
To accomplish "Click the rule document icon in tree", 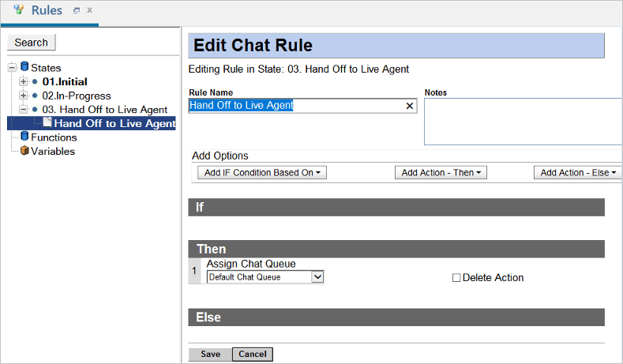I will (47, 123).
